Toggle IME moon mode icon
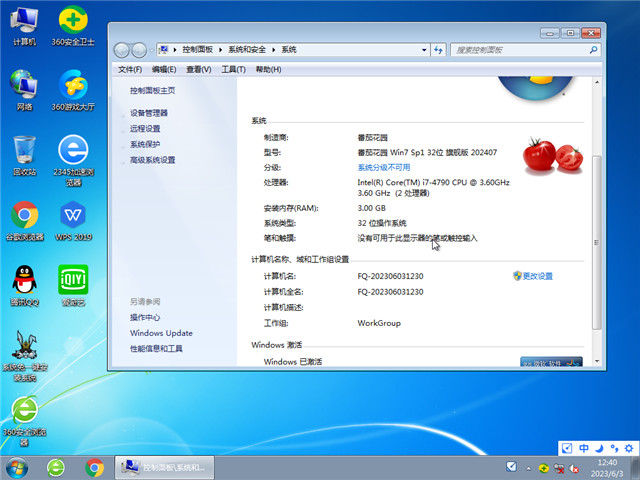The height and width of the screenshot is (480, 640). pos(599,448)
